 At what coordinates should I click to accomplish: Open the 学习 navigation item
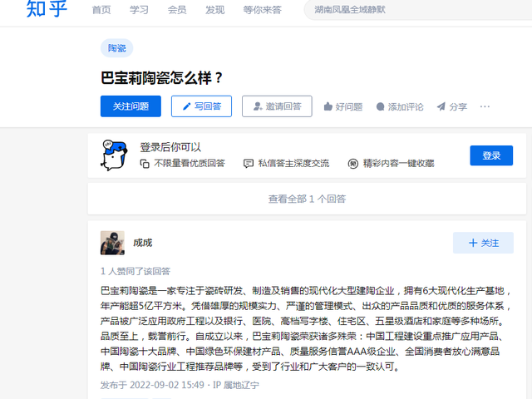[x=139, y=10]
